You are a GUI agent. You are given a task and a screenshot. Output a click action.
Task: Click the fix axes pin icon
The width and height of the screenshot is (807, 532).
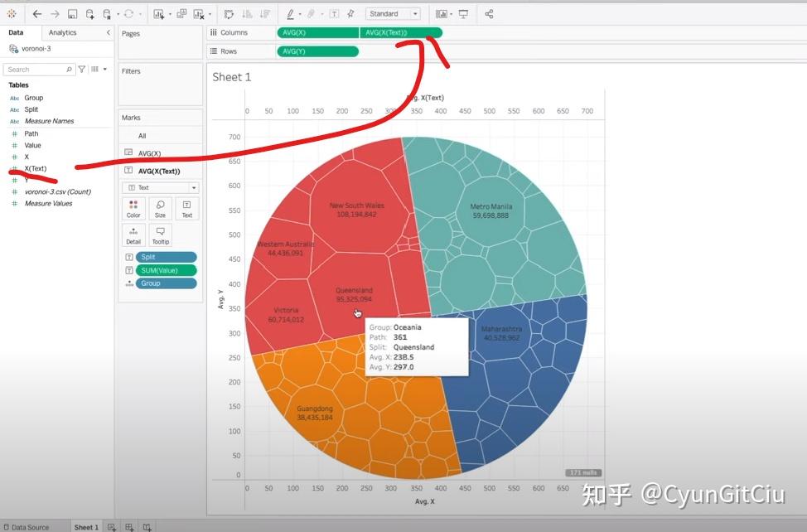coord(351,14)
